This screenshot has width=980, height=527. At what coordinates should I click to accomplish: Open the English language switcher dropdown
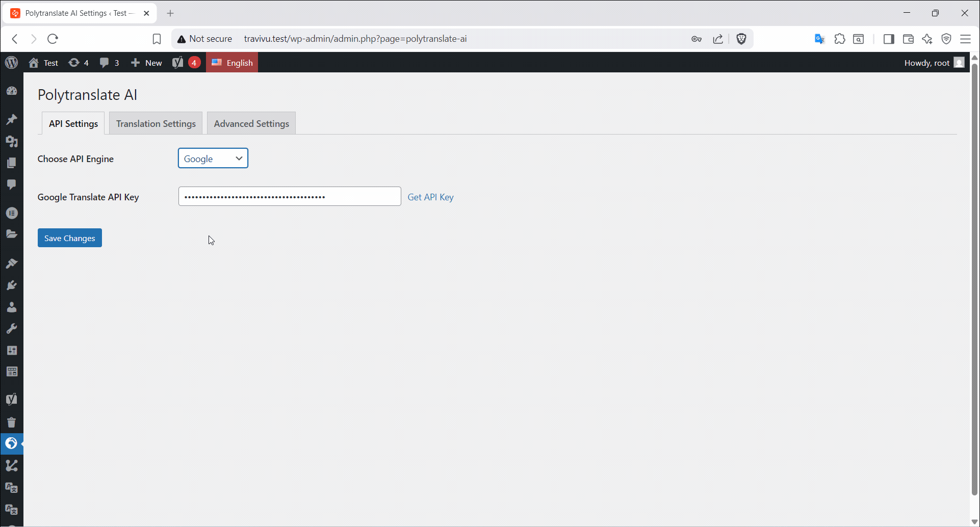coord(232,62)
